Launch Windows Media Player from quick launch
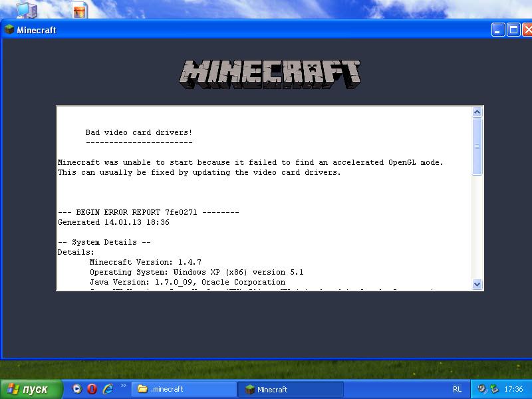 pyautogui.click(x=77, y=389)
